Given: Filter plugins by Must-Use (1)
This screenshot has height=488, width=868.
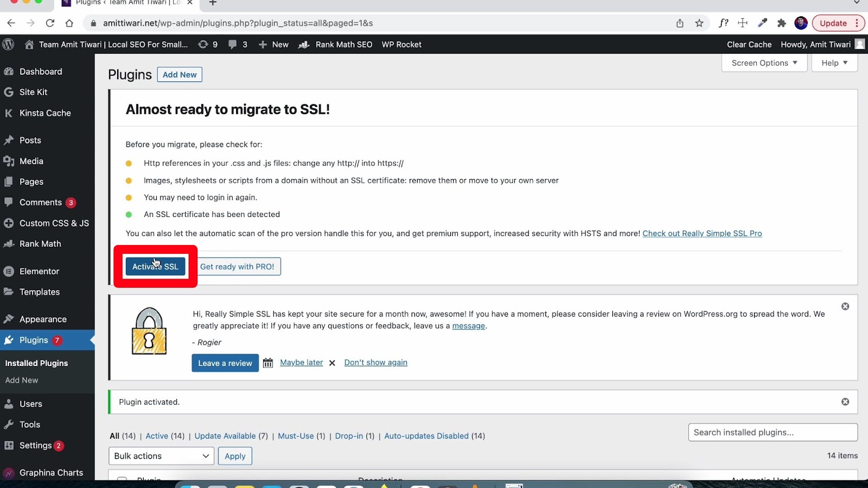Looking at the screenshot, I should coord(301,436).
